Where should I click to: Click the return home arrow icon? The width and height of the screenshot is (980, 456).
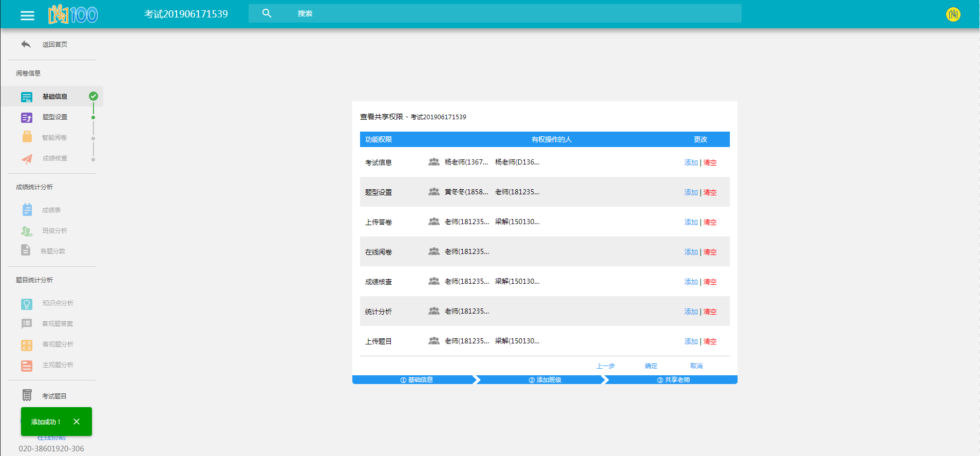pyautogui.click(x=26, y=44)
